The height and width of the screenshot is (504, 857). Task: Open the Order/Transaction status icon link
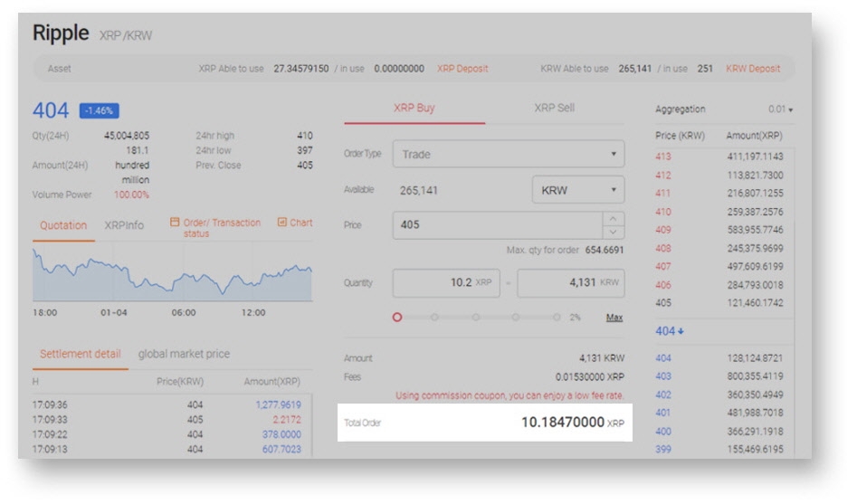(x=214, y=227)
